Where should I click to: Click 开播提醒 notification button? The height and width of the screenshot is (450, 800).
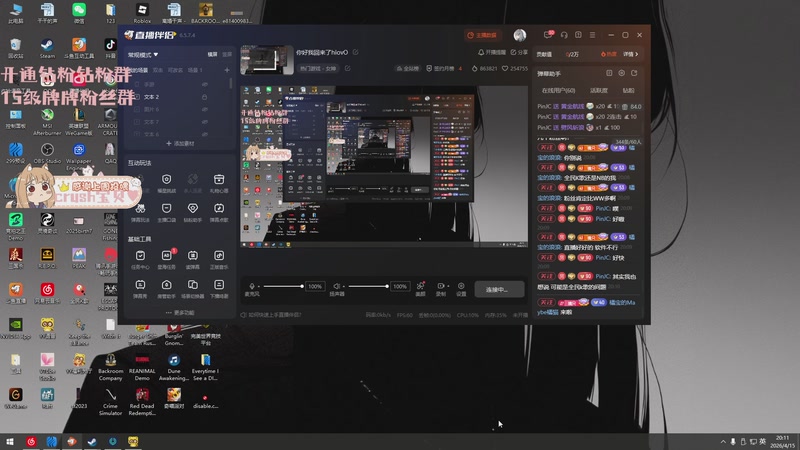(491, 52)
